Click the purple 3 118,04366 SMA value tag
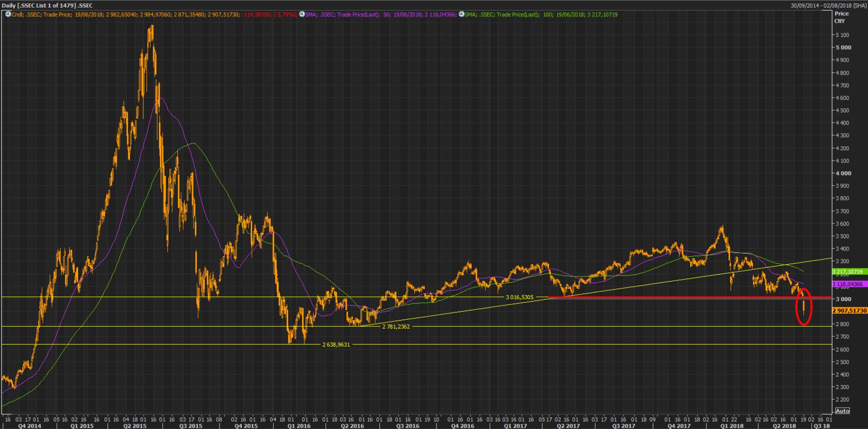 click(850, 285)
